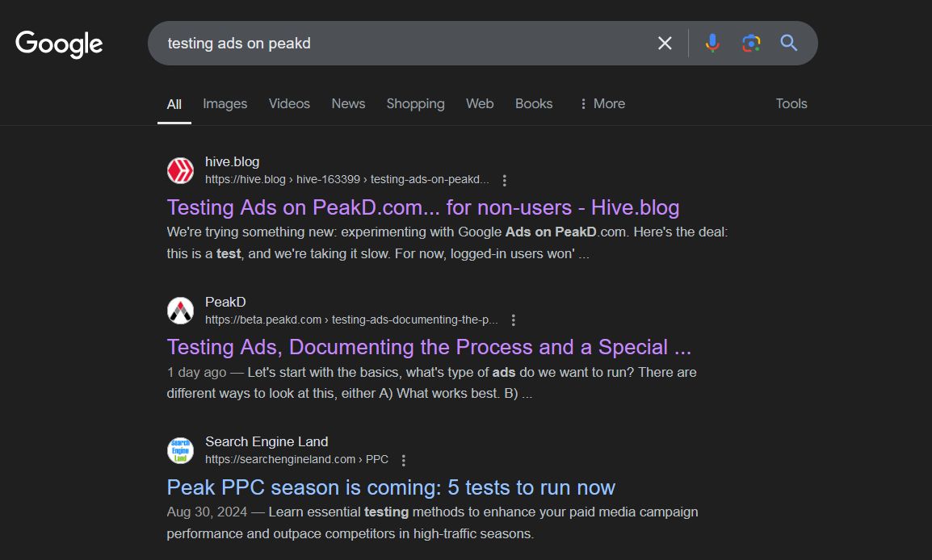This screenshot has width=932, height=560.
Task: Click the PeakD favicon
Action: click(x=180, y=311)
